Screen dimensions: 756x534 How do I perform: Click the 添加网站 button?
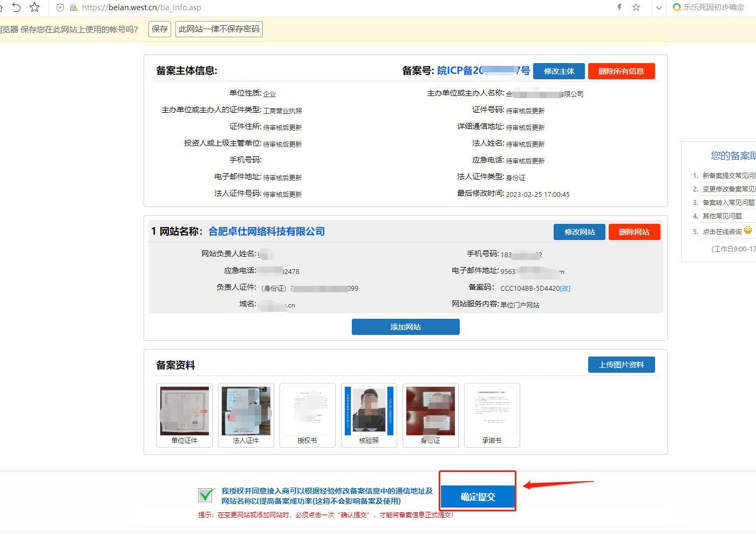[406, 327]
